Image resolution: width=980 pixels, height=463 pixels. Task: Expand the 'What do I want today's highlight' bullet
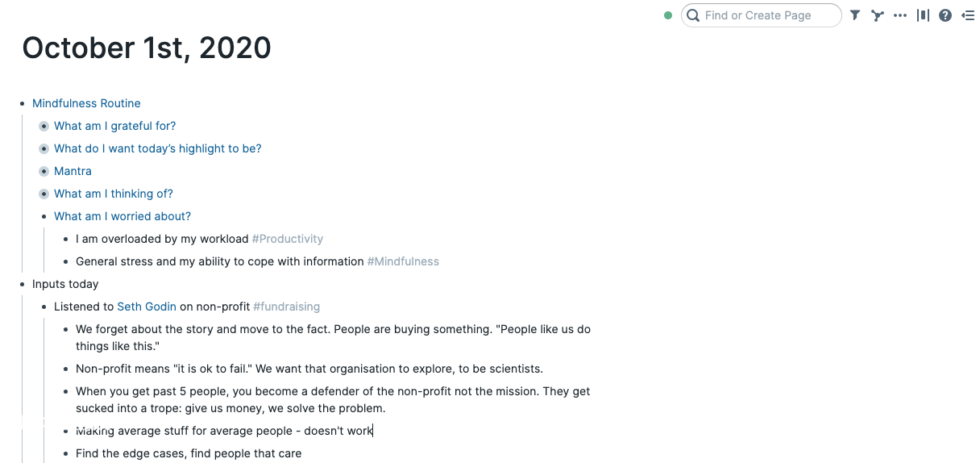coord(44,148)
